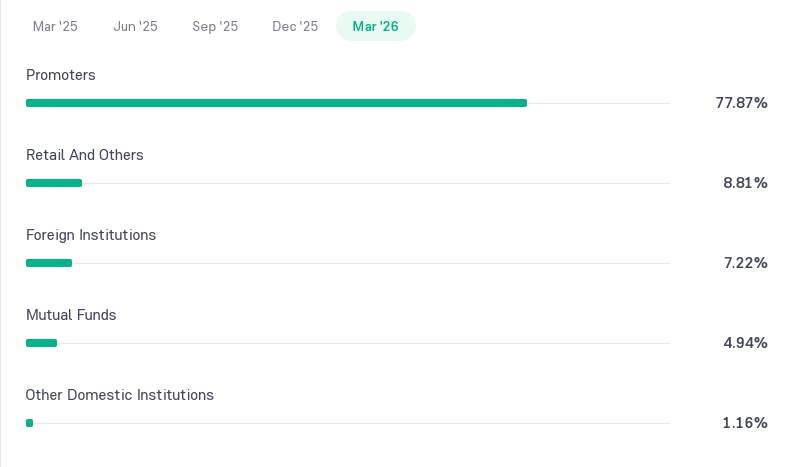Select the 4.94% percentage value
This screenshot has width=799, height=467.
[745, 343]
